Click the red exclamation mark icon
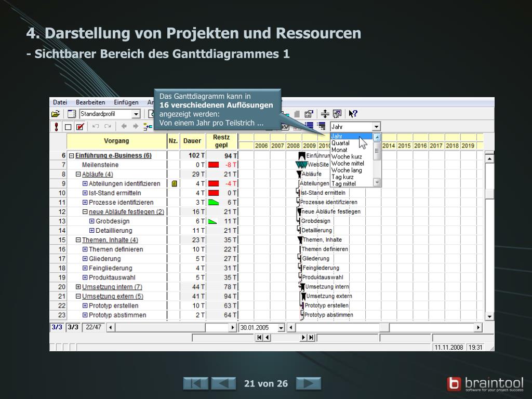 pos(56,127)
